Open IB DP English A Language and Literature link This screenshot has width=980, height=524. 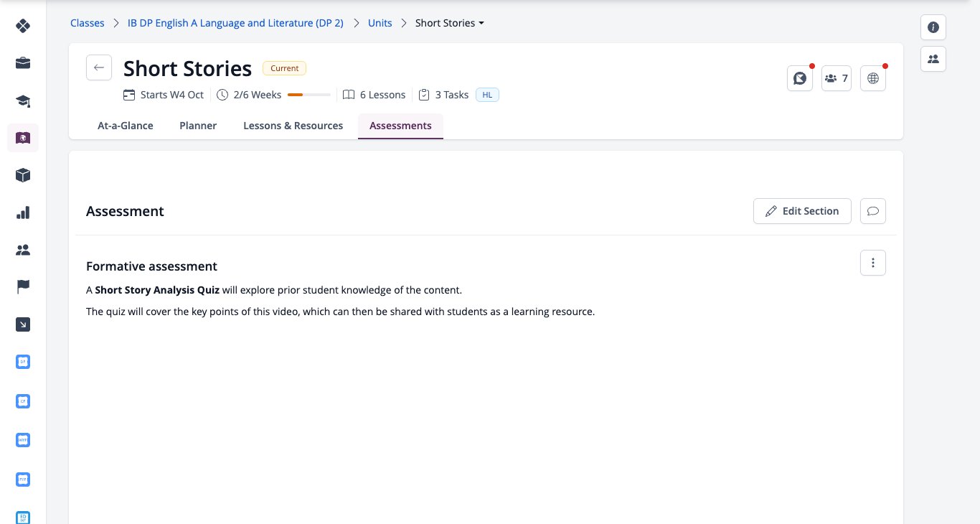pyautogui.click(x=235, y=23)
